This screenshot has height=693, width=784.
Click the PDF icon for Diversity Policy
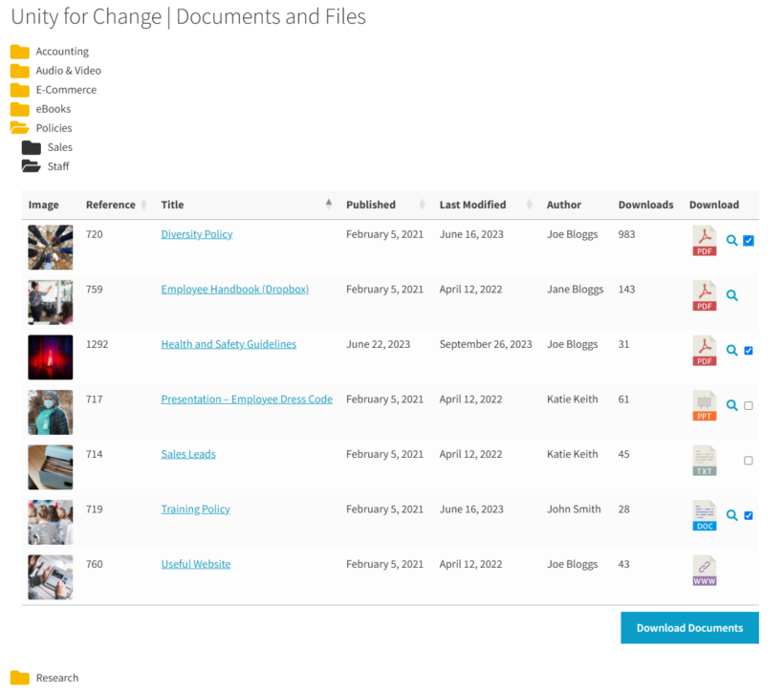(x=704, y=241)
